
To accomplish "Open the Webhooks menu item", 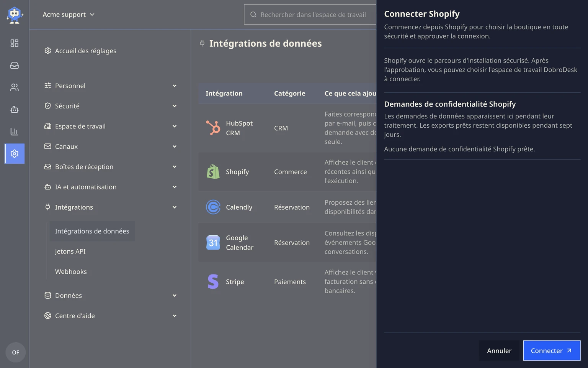I will point(71,272).
